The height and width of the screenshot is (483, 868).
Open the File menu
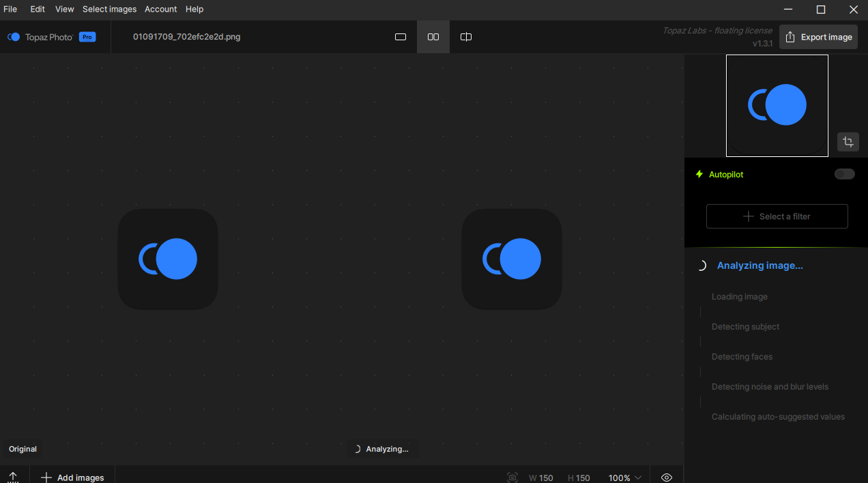pos(10,9)
